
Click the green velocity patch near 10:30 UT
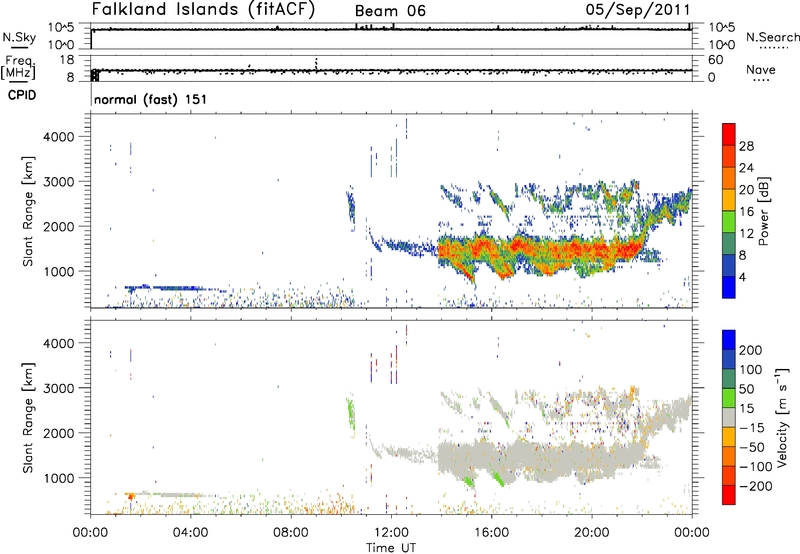pyautogui.click(x=351, y=413)
